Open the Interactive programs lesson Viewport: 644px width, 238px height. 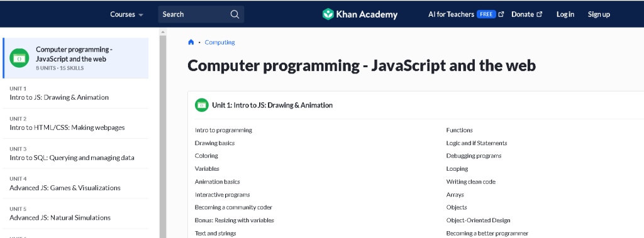(222, 195)
